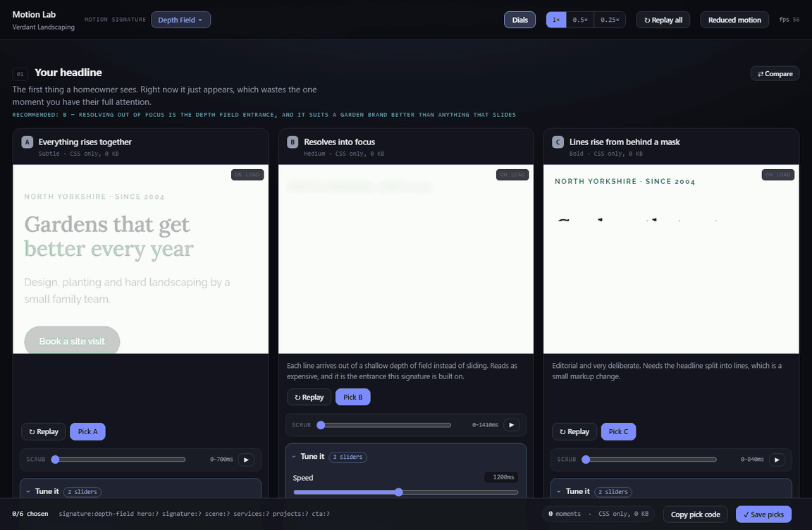Play the scrub for option C
This screenshot has height=530, width=812.
coord(777,460)
